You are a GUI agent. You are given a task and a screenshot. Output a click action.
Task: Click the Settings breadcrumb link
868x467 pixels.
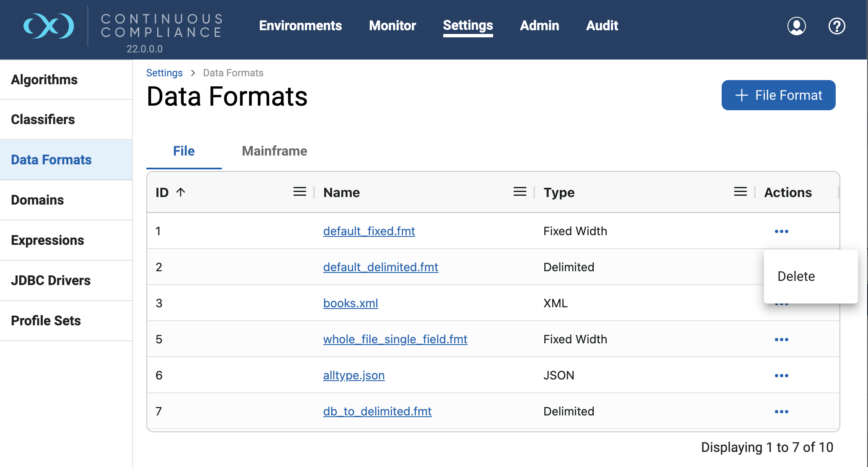click(164, 73)
